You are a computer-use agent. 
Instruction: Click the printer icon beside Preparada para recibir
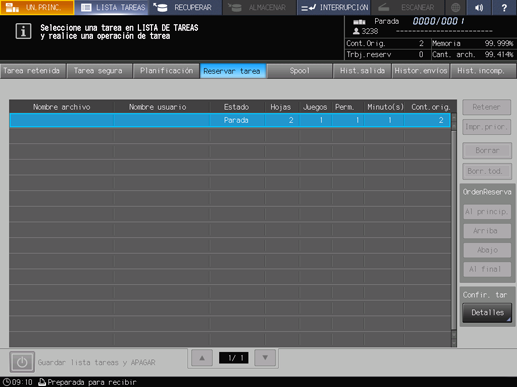[x=42, y=382]
